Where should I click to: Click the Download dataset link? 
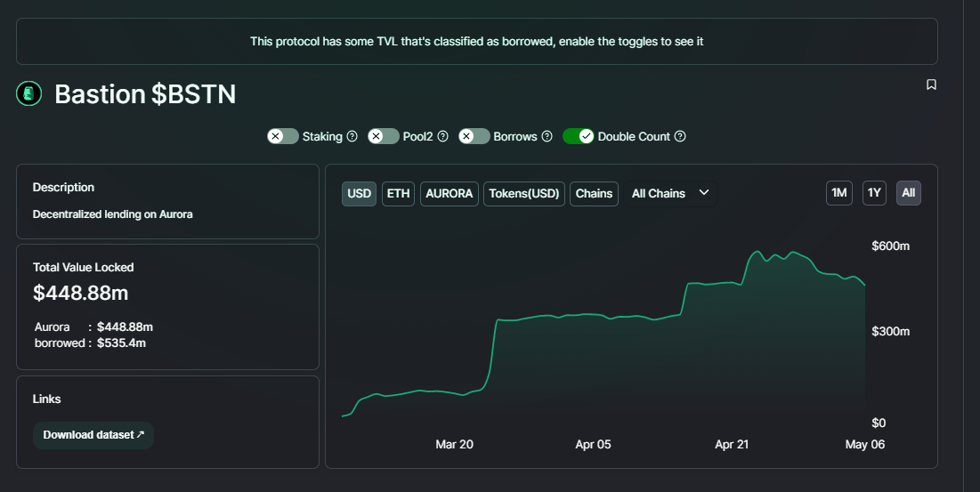(93, 435)
